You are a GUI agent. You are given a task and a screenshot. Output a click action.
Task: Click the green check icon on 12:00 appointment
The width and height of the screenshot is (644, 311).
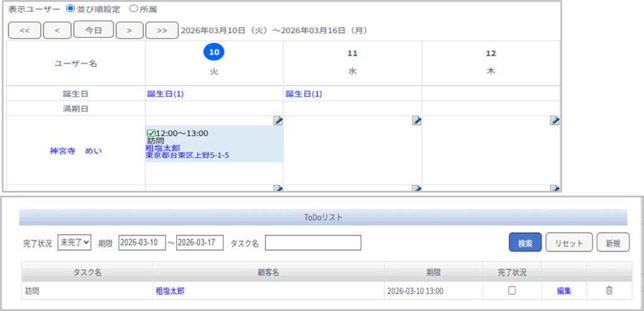coord(150,133)
